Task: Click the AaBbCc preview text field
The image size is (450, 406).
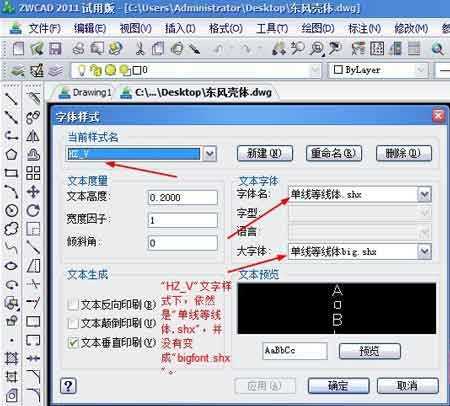Action: coord(295,351)
